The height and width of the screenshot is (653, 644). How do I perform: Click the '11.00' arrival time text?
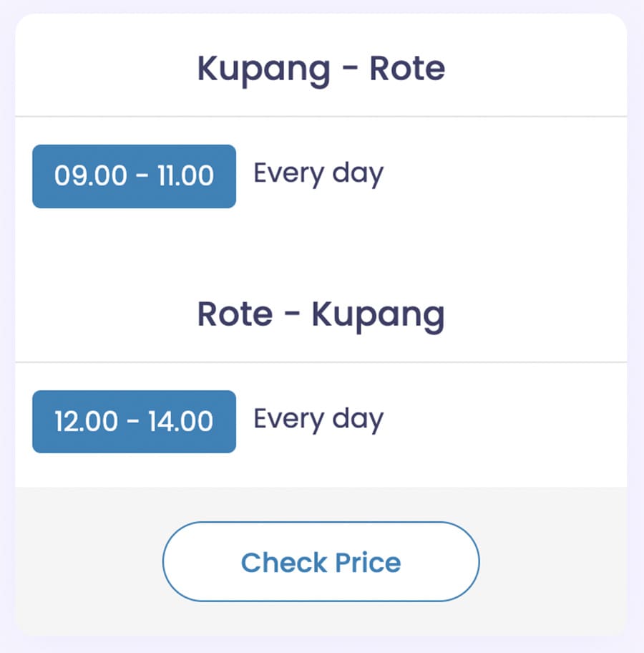[x=185, y=175]
